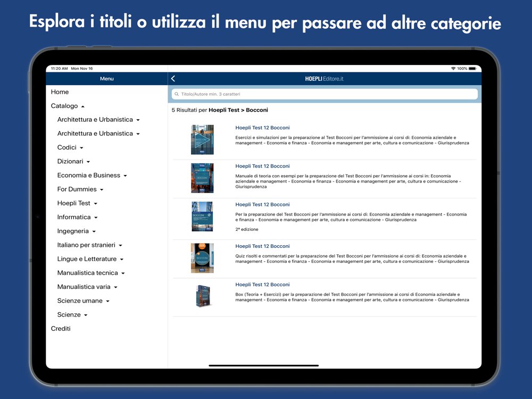Tap the Box Teoria + Esercizi cover
The height and width of the screenshot is (399, 532).
(x=203, y=296)
